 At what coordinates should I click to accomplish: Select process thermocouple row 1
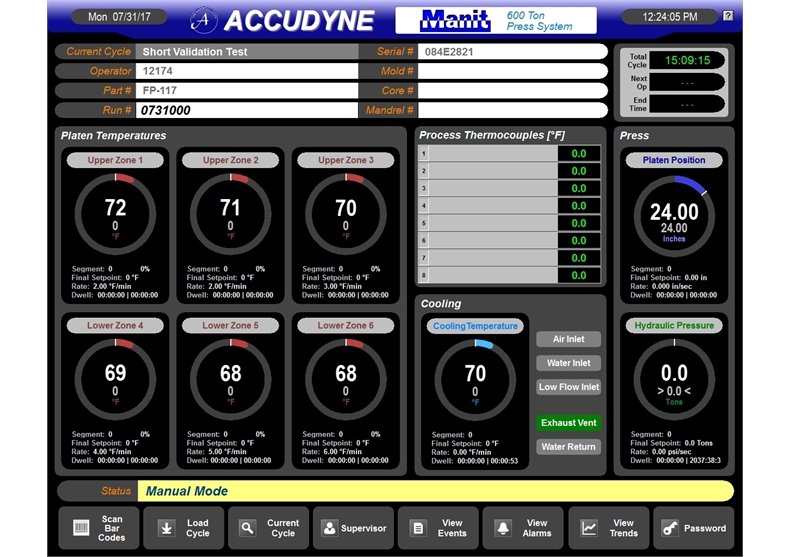pyautogui.click(x=510, y=154)
